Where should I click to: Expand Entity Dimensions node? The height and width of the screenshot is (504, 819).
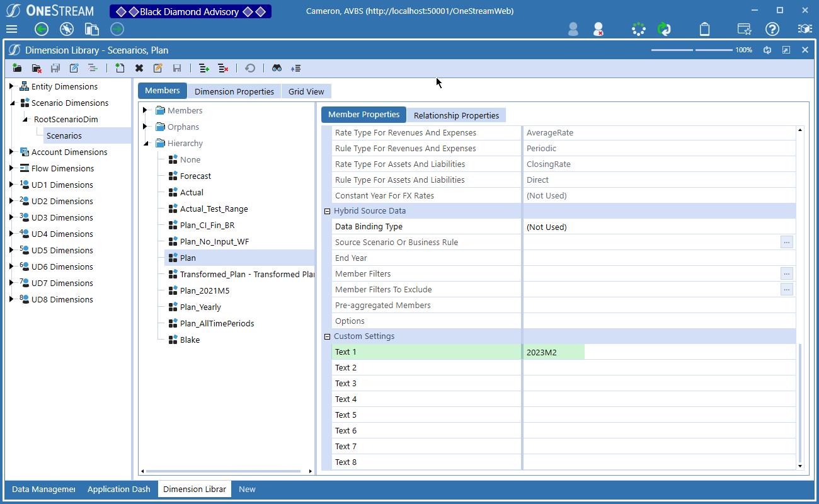tap(11, 86)
